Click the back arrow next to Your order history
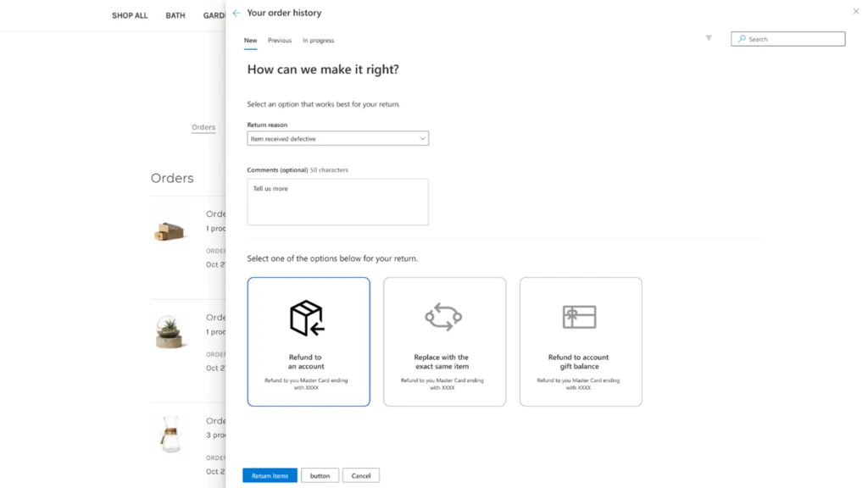Viewport: 868px width, 488px height. [x=235, y=12]
